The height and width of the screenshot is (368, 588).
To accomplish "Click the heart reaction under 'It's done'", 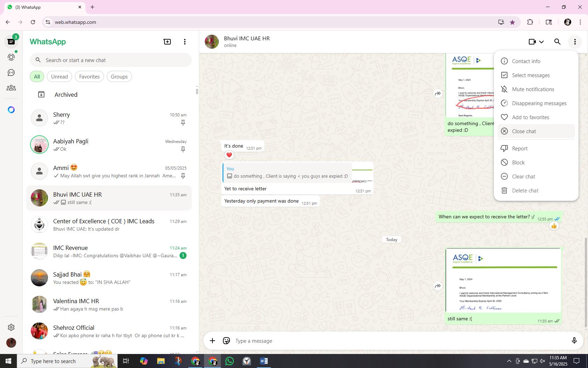I will pos(229,155).
